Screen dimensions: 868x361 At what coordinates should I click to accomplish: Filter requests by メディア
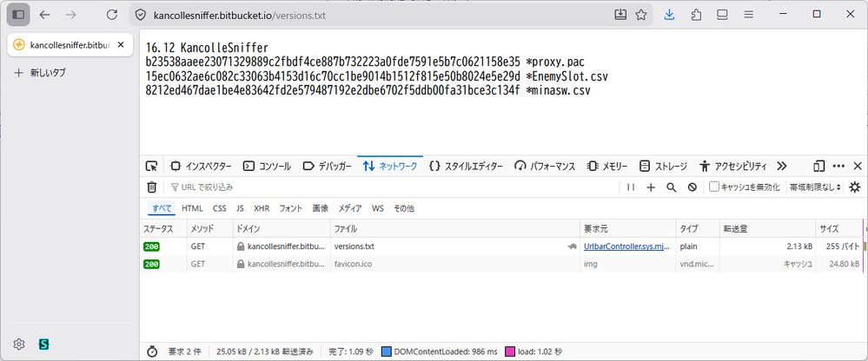click(x=350, y=208)
